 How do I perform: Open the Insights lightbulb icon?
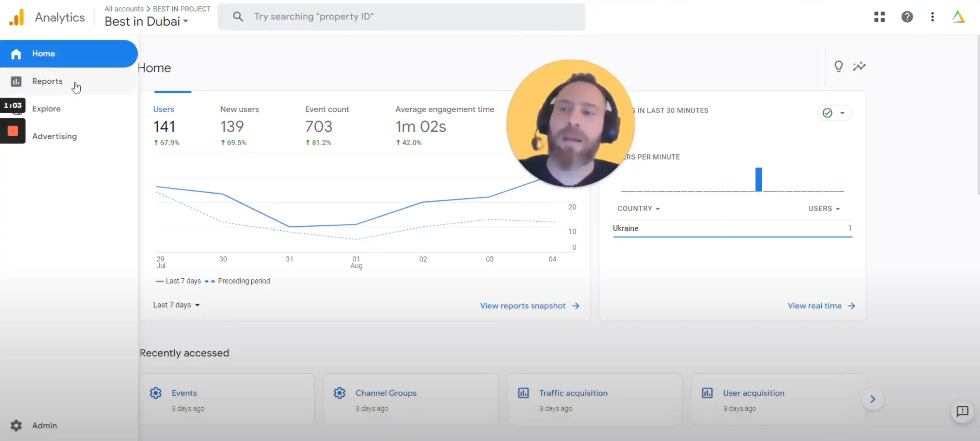click(x=838, y=66)
